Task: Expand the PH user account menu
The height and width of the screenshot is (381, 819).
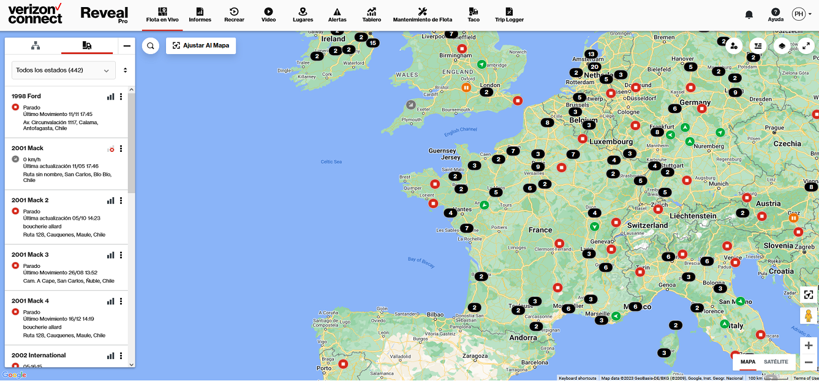Action: click(801, 14)
